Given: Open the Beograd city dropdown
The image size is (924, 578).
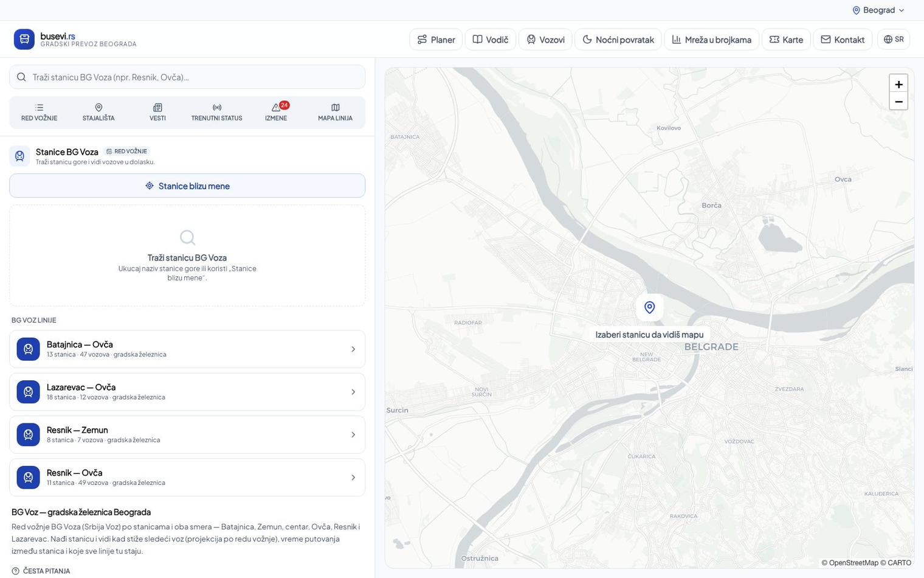Looking at the screenshot, I should (x=878, y=10).
